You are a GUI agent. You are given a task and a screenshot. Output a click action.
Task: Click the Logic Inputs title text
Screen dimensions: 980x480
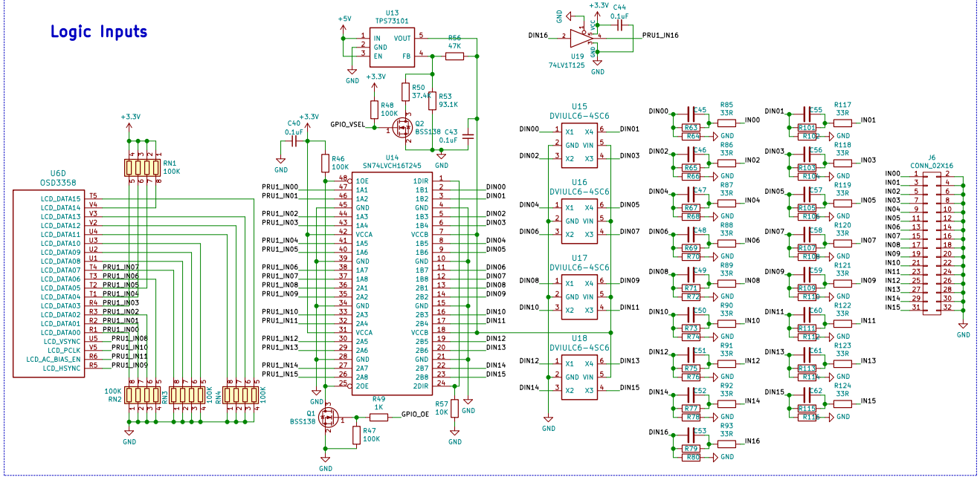tap(99, 32)
